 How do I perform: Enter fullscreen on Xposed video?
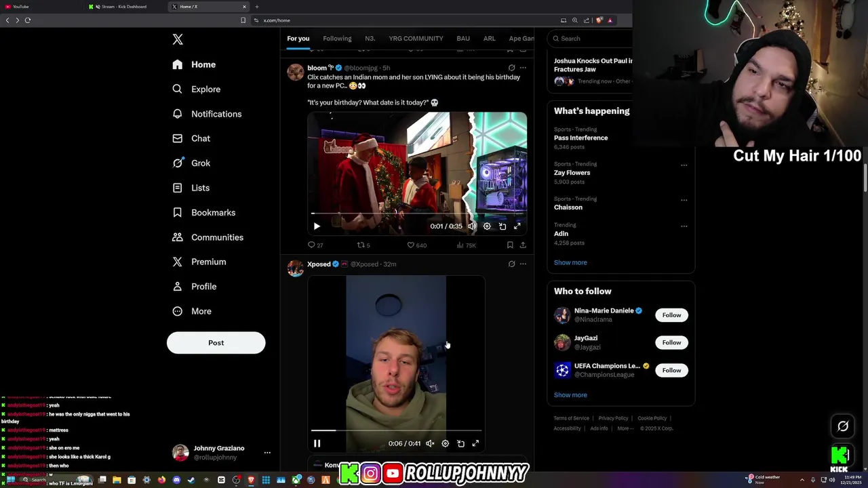(x=475, y=443)
